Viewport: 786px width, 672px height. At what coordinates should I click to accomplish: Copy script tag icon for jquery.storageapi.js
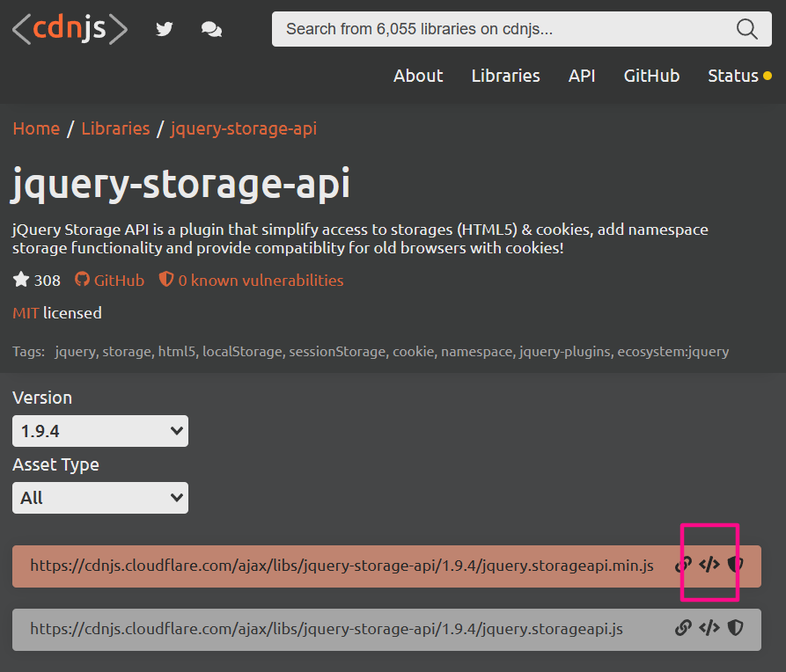pos(709,628)
